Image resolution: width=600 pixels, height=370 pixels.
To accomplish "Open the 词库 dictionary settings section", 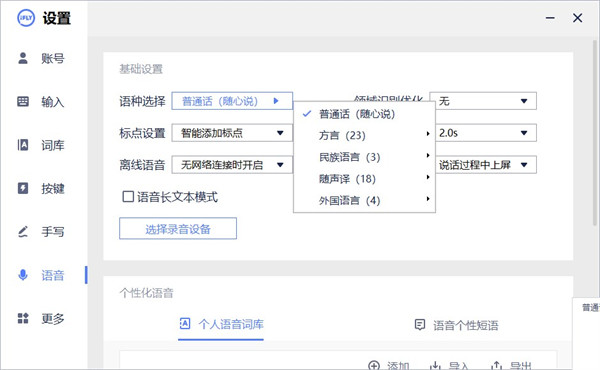I will click(x=41, y=145).
